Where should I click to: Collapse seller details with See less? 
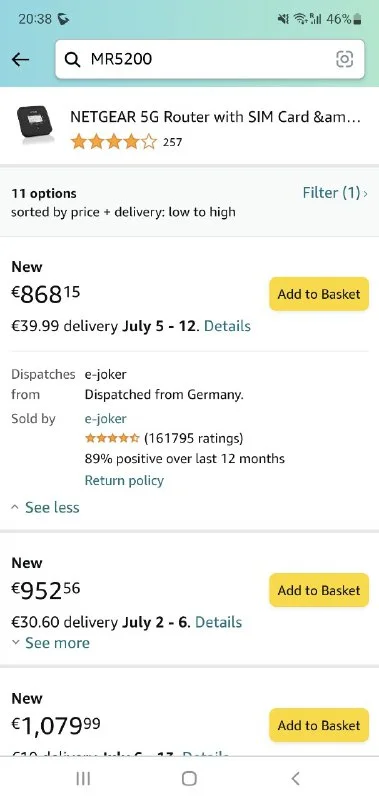(x=45, y=507)
